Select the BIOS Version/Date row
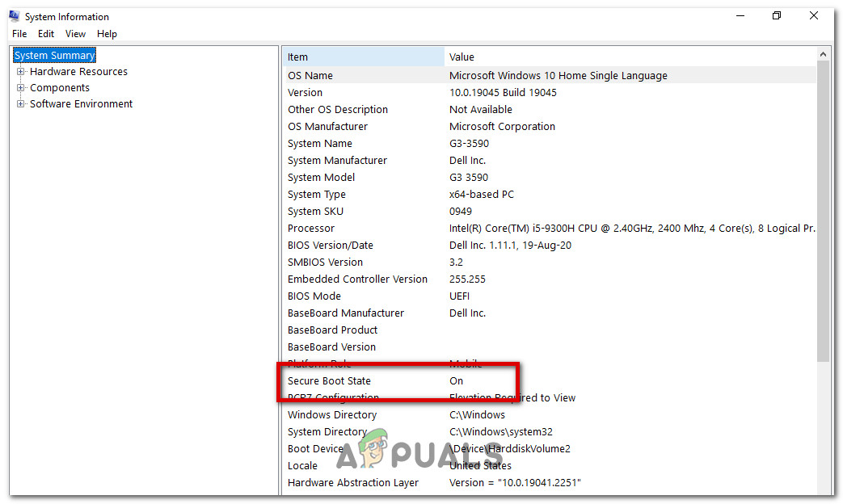The image size is (843, 504). (550, 246)
